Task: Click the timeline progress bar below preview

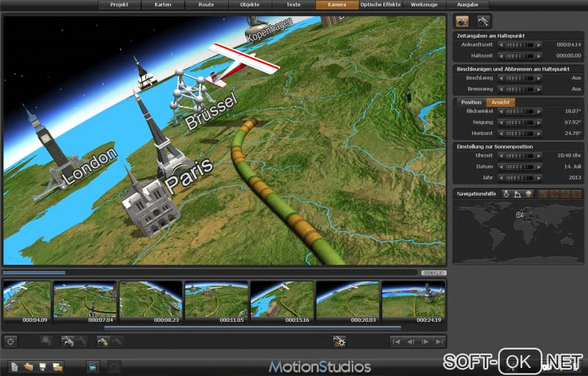Action: [x=210, y=273]
